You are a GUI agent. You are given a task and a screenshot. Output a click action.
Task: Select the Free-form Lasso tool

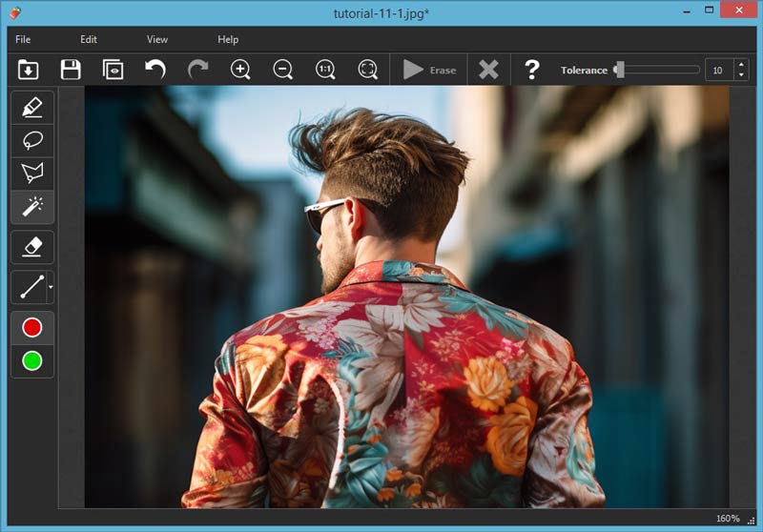tap(32, 140)
